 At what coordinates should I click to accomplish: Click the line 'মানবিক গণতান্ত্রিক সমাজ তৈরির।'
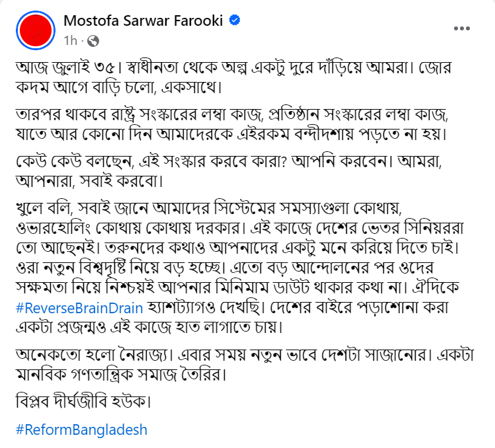pyautogui.click(x=121, y=375)
